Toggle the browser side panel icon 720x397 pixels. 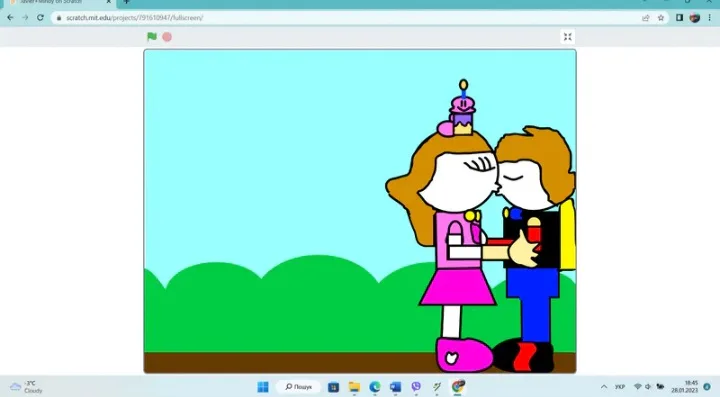tap(680, 17)
